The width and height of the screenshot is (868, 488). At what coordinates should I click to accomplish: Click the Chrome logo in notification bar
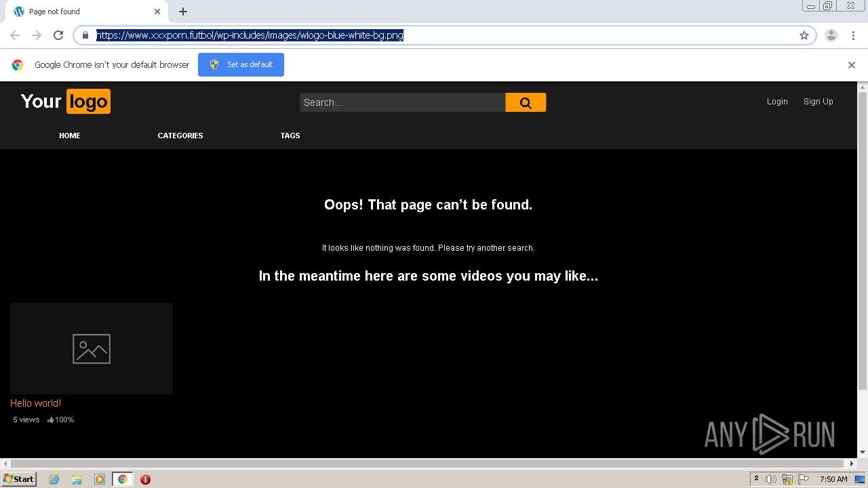point(18,65)
